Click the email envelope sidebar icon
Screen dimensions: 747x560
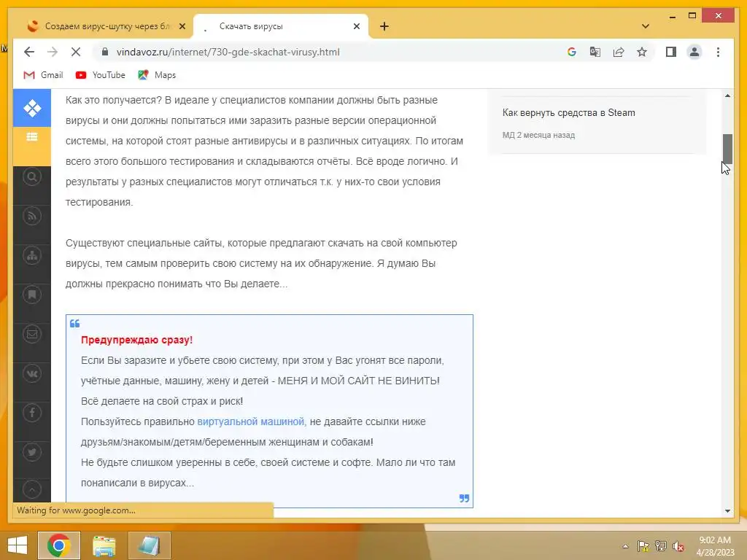point(32,334)
